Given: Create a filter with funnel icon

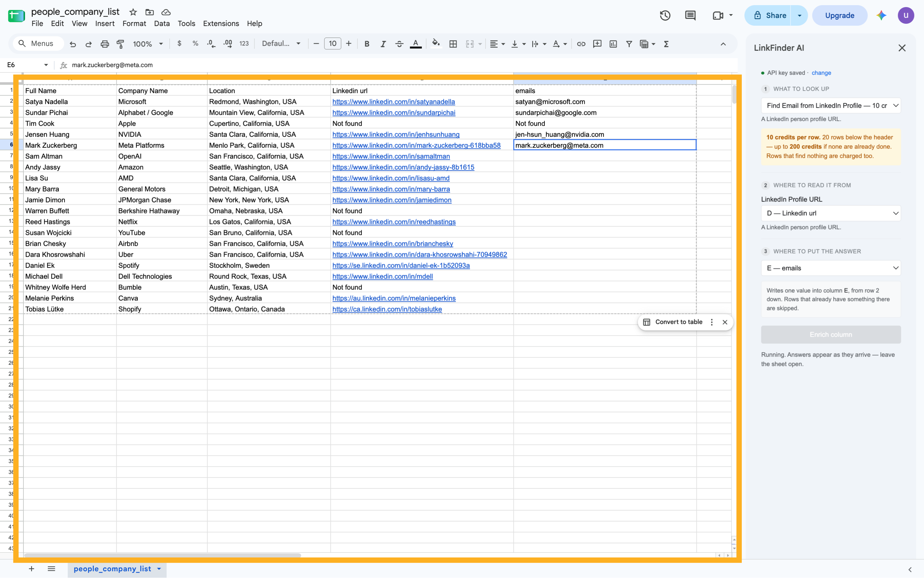Looking at the screenshot, I should (x=629, y=44).
